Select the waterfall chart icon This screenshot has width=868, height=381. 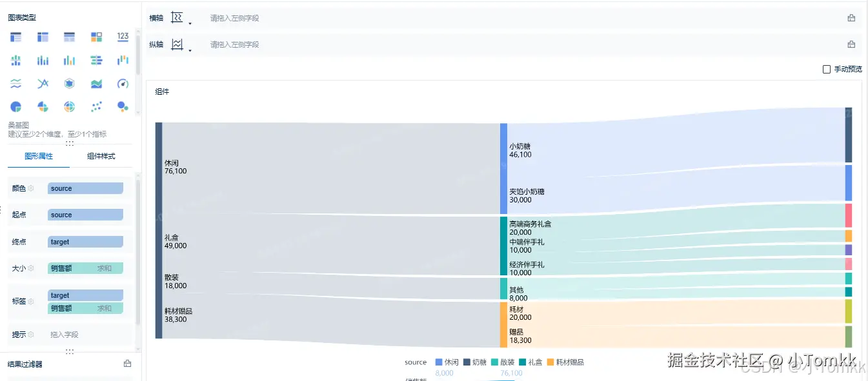coord(123,61)
